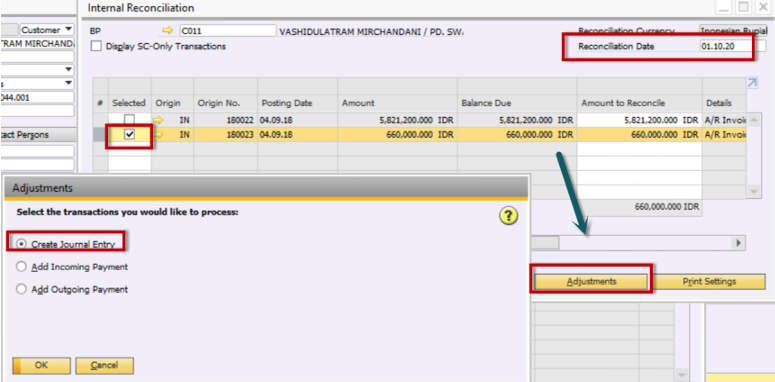Click the table's vertical scrollbar down arrow

coord(753,191)
